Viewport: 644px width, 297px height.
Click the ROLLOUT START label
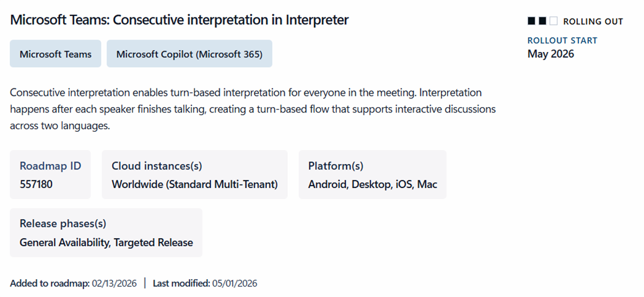click(562, 40)
